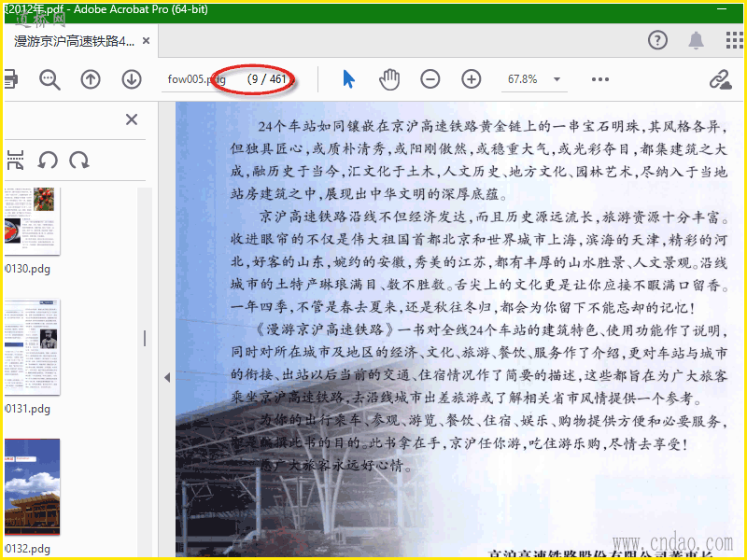The image size is (747, 560).
Task: Minimize the Adobe Acrobat Pro window
Action: [723, 9]
